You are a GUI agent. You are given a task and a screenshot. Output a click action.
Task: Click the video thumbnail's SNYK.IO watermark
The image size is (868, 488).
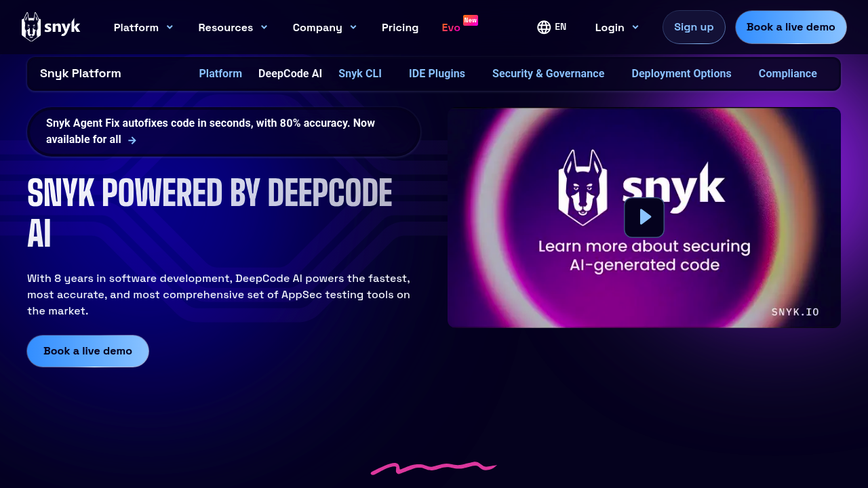(795, 312)
